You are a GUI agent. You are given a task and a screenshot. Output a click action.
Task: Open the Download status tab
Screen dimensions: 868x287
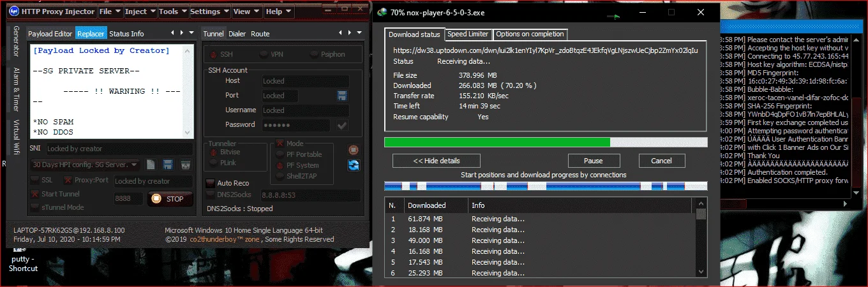tap(414, 34)
